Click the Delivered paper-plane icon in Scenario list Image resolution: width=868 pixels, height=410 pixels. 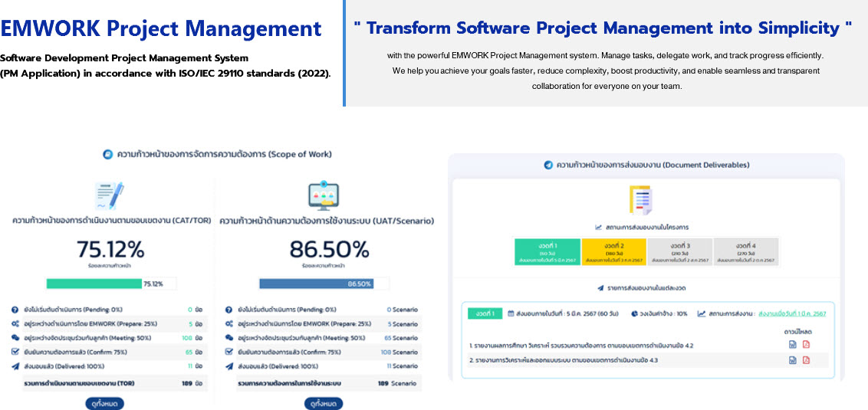pyautogui.click(x=229, y=366)
